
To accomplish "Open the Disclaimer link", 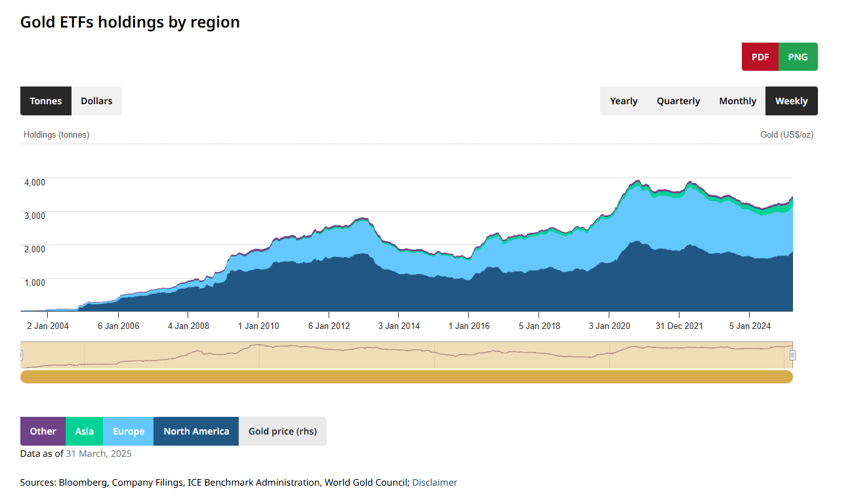I will [434, 482].
